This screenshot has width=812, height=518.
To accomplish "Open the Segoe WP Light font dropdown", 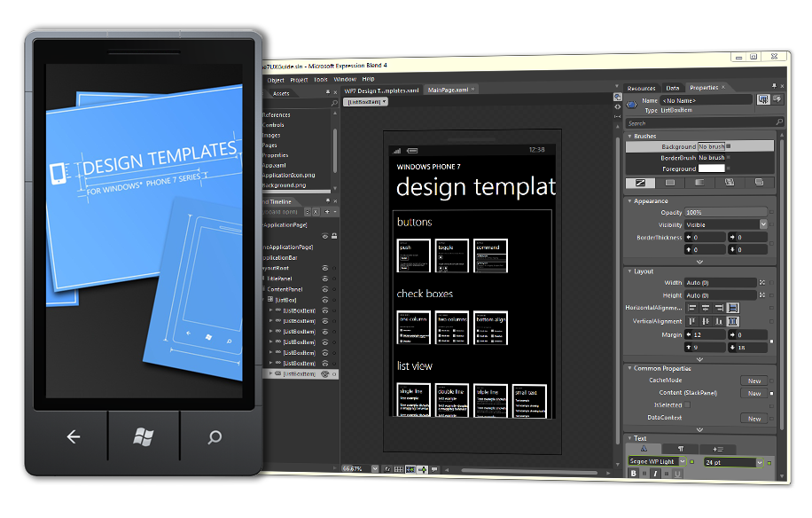I will (683, 461).
